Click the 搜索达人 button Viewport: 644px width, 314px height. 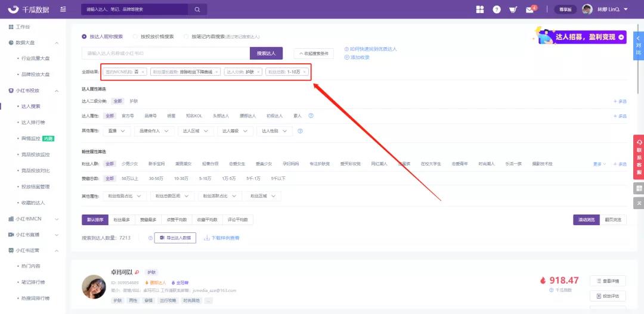266,54
